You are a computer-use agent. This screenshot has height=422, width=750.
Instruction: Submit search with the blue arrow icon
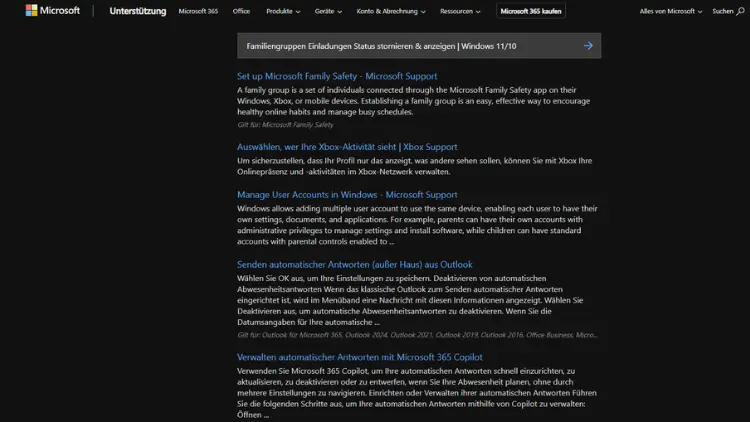coord(588,46)
